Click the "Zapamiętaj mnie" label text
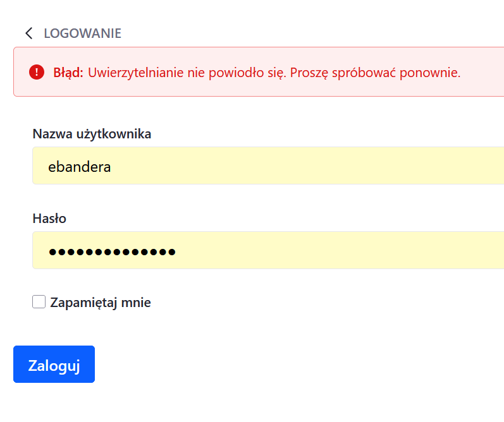 [101, 303]
